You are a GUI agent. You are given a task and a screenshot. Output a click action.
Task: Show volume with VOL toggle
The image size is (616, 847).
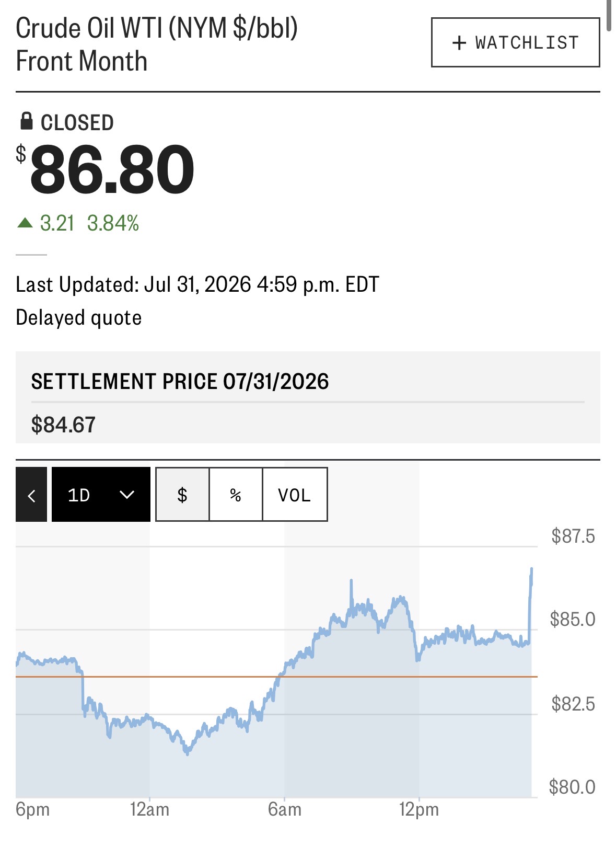(x=295, y=495)
